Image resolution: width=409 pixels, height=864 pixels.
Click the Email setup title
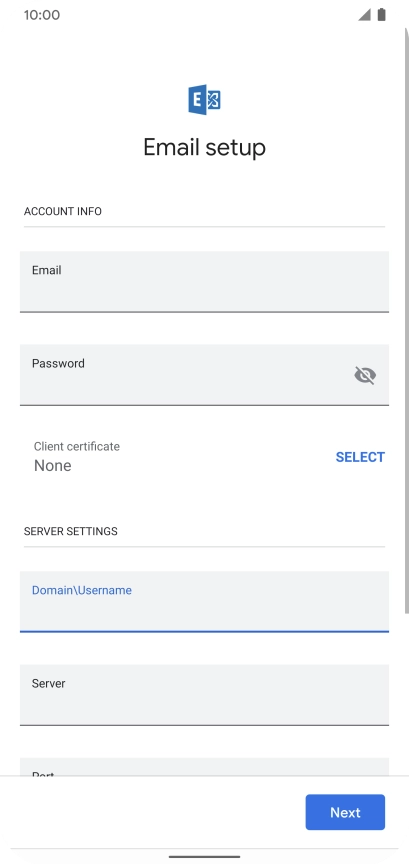(x=204, y=148)
